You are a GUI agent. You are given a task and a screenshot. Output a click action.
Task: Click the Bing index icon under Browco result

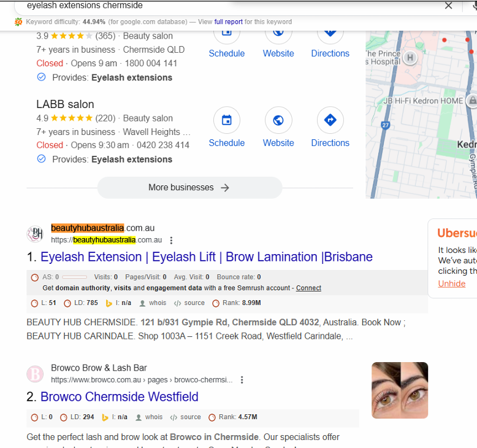point(105,417)
